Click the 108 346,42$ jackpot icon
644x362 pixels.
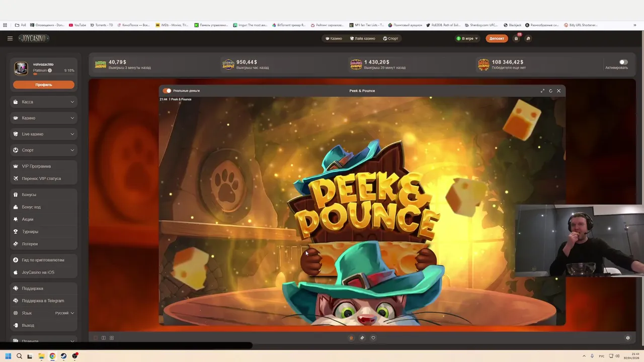[484, 64]
